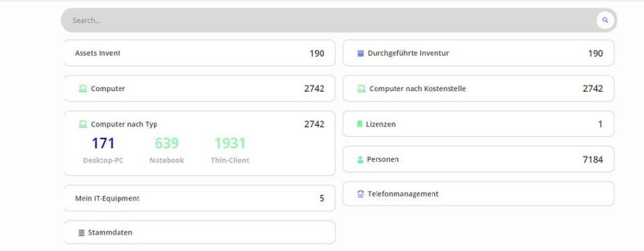Click the Personen label text
The image size is (644, 251).
click(x=383, y=160)
